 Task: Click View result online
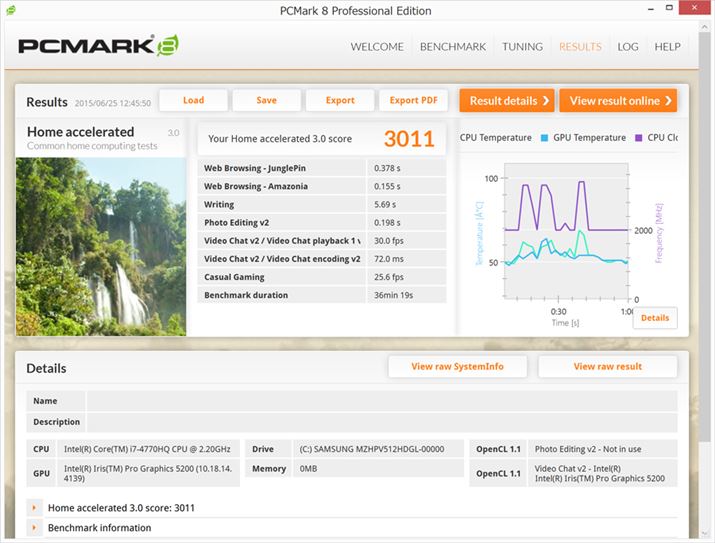(618, 100)
